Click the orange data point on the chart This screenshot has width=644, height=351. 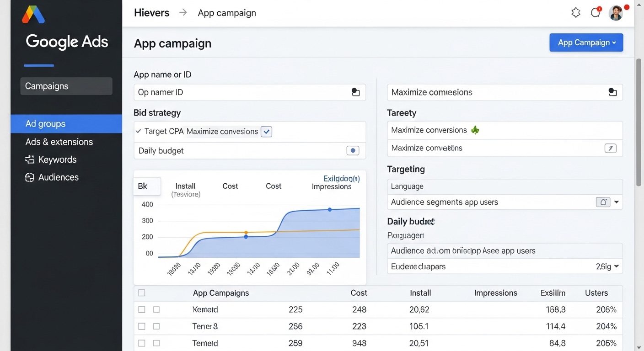click(x=246, y=233)
